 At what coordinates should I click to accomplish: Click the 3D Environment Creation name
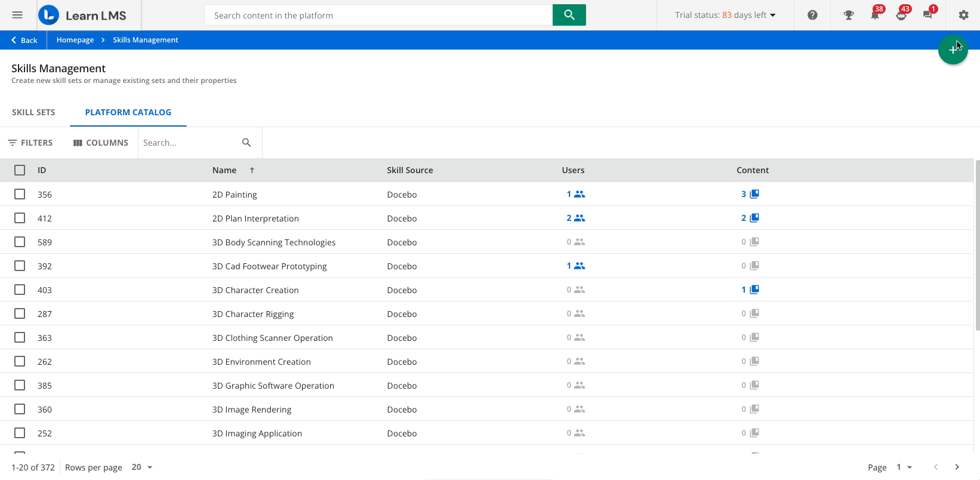tap(261, 362)
